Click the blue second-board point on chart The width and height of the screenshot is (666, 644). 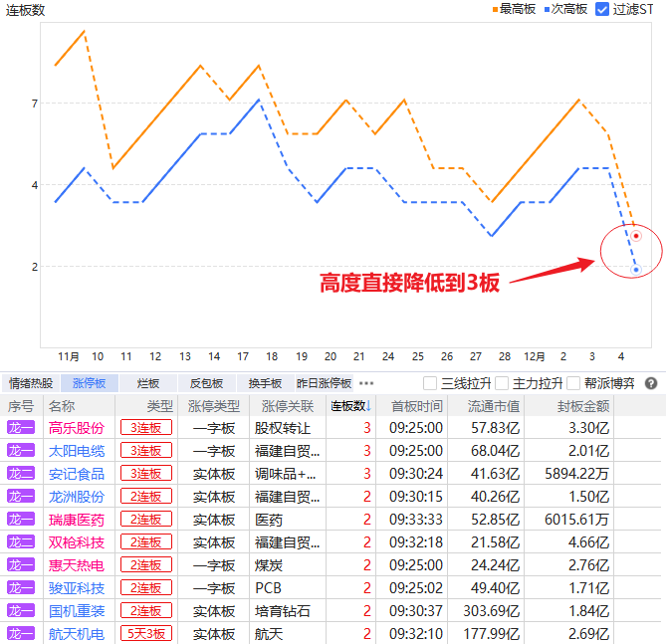(x=635, y=270)
